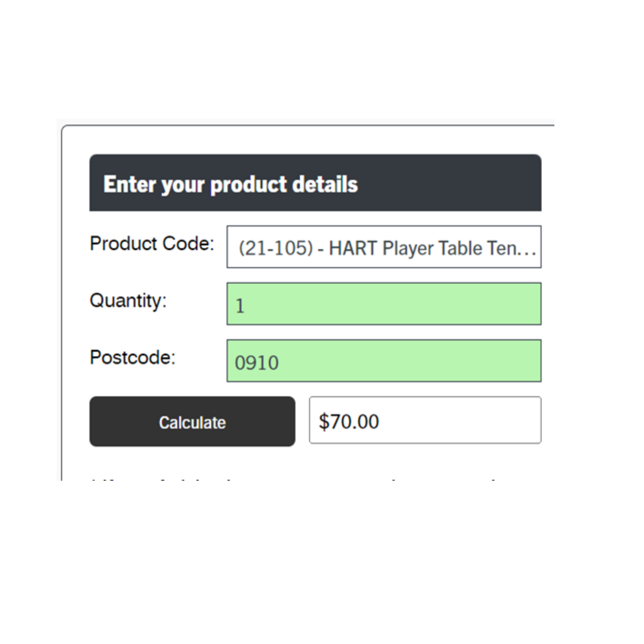Click the Calculate button

click(x=192, y=421)
